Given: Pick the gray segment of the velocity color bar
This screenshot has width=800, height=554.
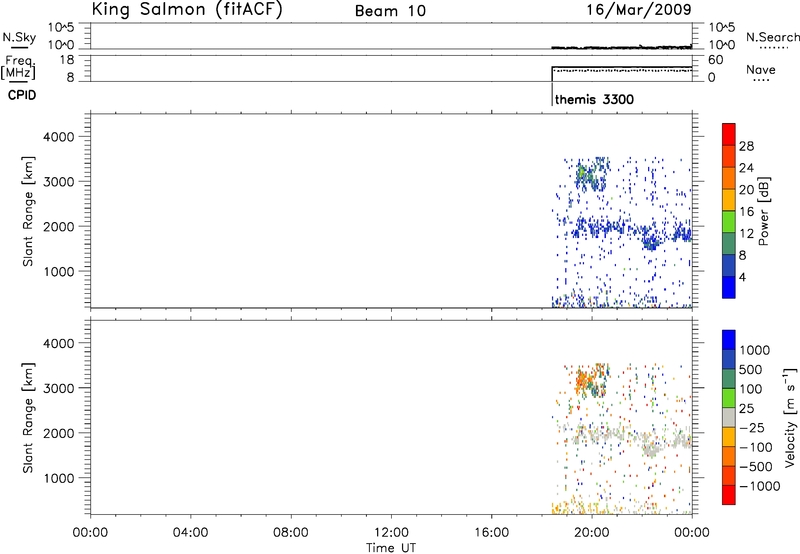Looking at the screenshot, I should coord(729,418).
